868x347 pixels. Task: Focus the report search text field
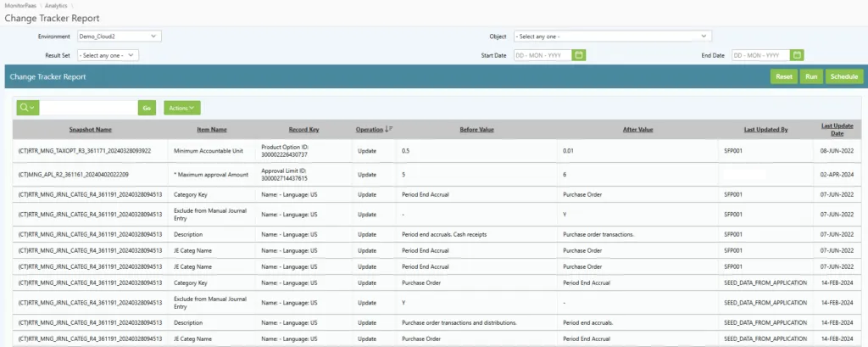pos(88,108)
